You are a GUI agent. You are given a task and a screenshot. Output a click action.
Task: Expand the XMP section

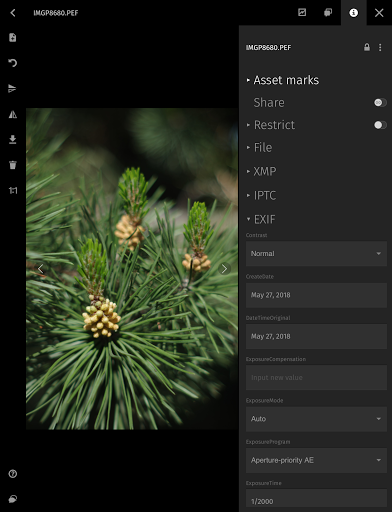click(261, 171)
